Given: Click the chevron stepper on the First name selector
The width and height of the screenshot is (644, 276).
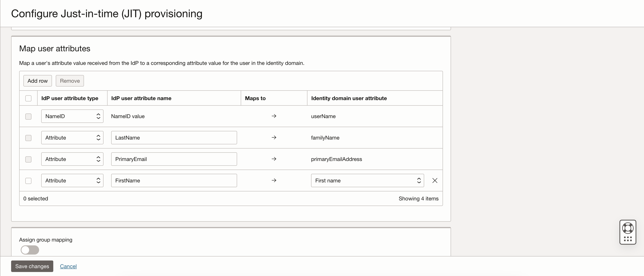Looking at the screenshot, I should click(419, 180).
